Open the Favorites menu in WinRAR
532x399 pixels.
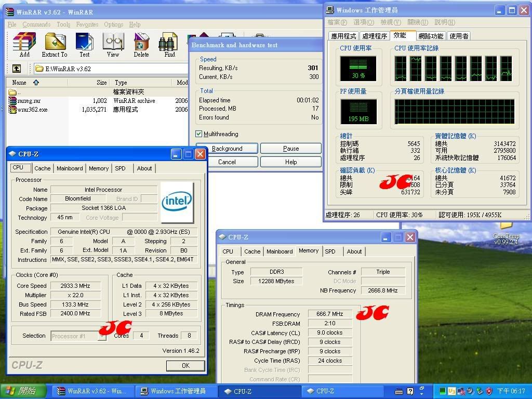pyautogui.click(x=87, y=24)
